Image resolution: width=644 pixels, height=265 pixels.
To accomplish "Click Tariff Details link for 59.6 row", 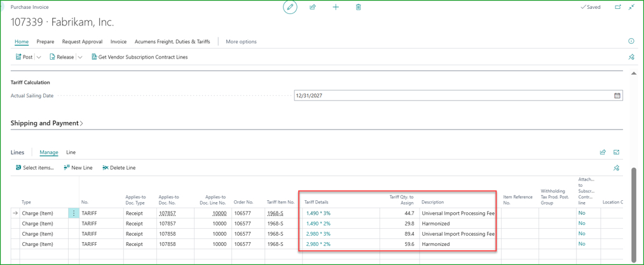I will point(319,244).
